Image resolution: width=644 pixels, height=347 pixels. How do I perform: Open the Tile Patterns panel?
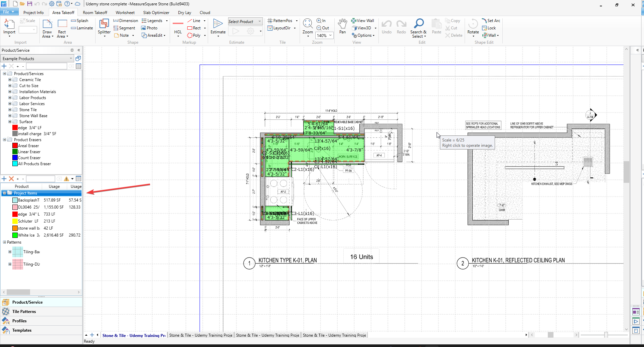[41, 312]
